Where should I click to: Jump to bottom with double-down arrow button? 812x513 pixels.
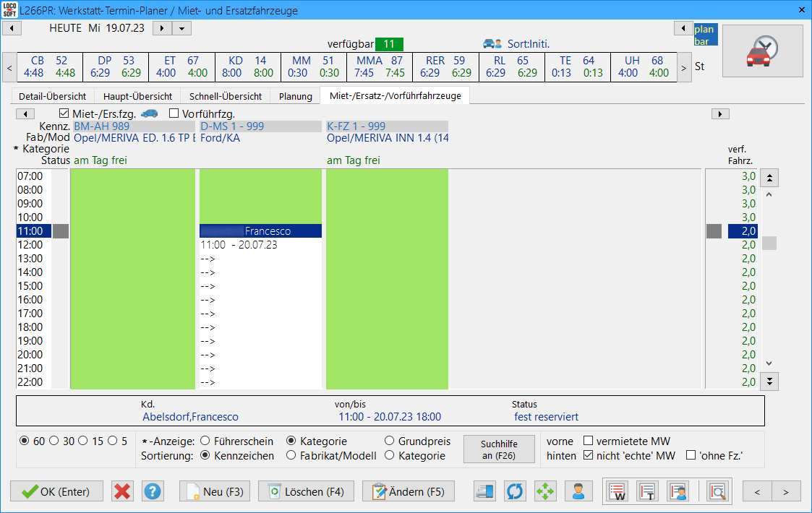point(770,381)
